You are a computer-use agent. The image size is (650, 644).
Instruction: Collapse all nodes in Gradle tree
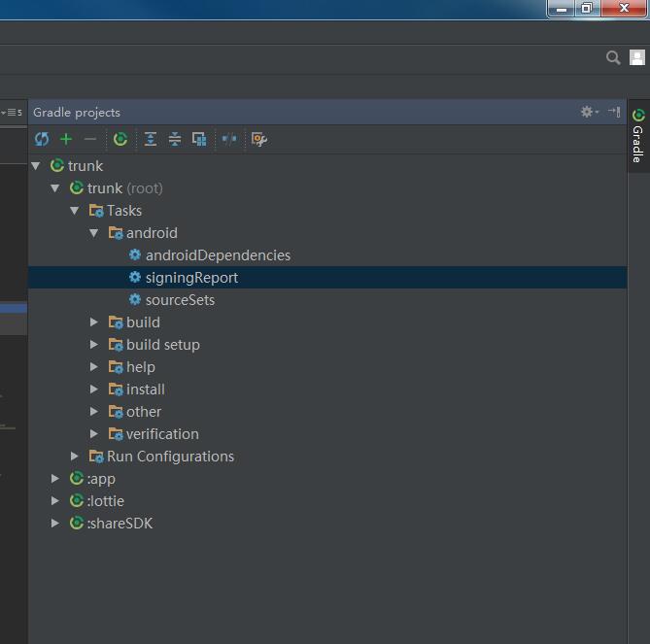[x=175, y=139]
